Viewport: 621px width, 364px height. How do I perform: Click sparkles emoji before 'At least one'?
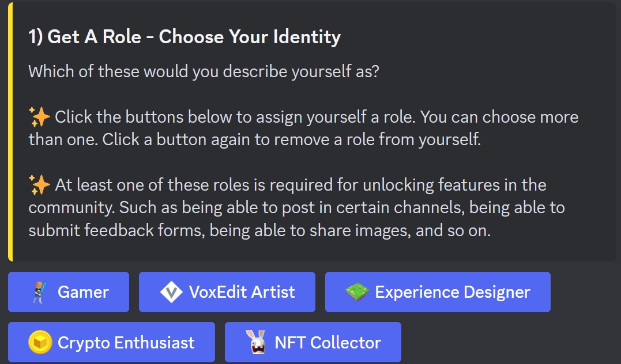pos(39,185)
